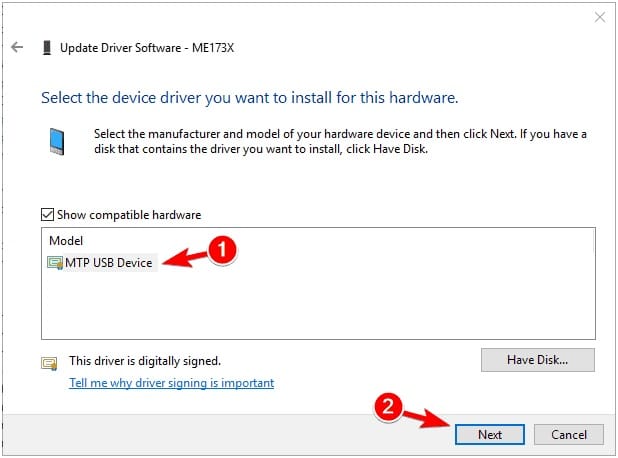618x458 pixels.
Task: Cancel the driver update
Action: (x=569, y=434)
